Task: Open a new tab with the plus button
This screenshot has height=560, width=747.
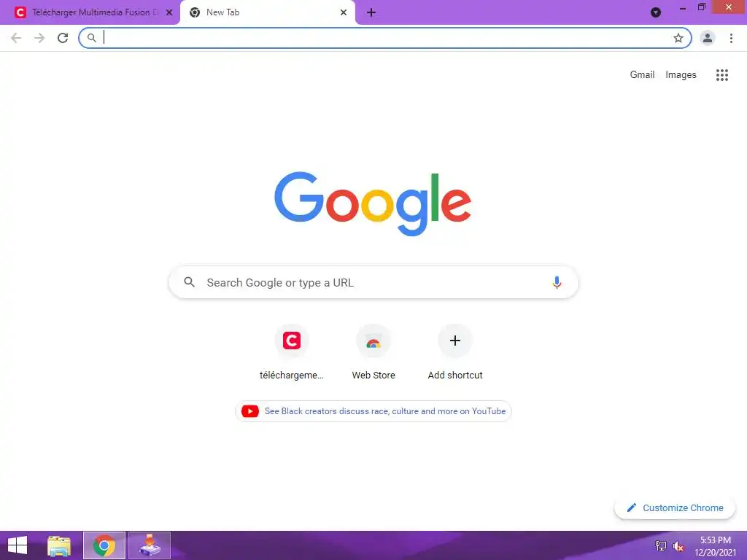Action: coord(371,12)
